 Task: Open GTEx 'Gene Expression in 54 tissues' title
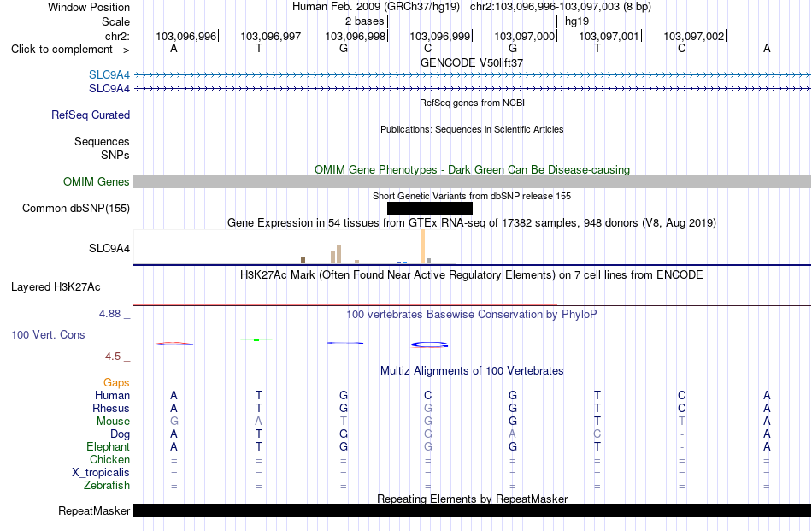click(472, 223)
